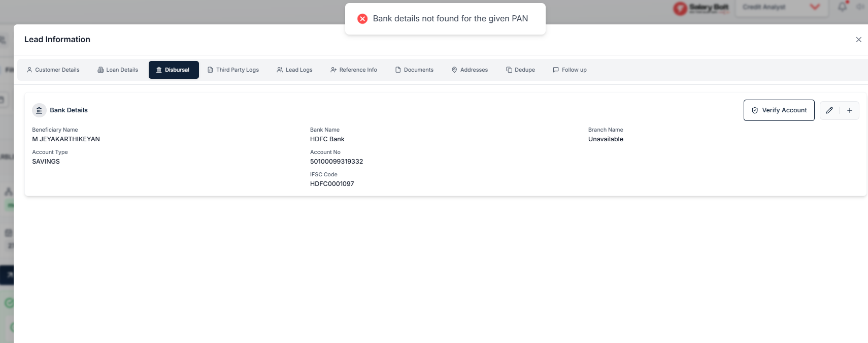Image resolution: width=868 pixels, height=343 pixels.
Task: Select beneficiary name M JEYAKARTHIKEYAN
Action: pos(66,139)
